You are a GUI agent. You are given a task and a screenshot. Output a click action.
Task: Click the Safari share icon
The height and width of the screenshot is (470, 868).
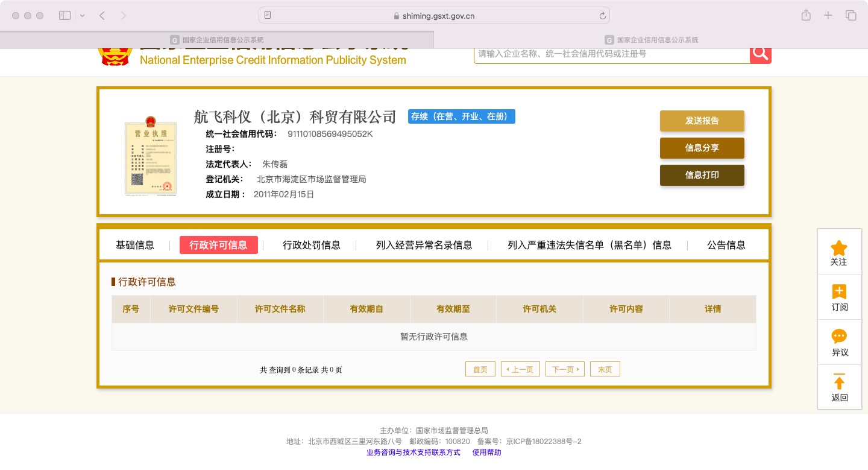point(806,16)
